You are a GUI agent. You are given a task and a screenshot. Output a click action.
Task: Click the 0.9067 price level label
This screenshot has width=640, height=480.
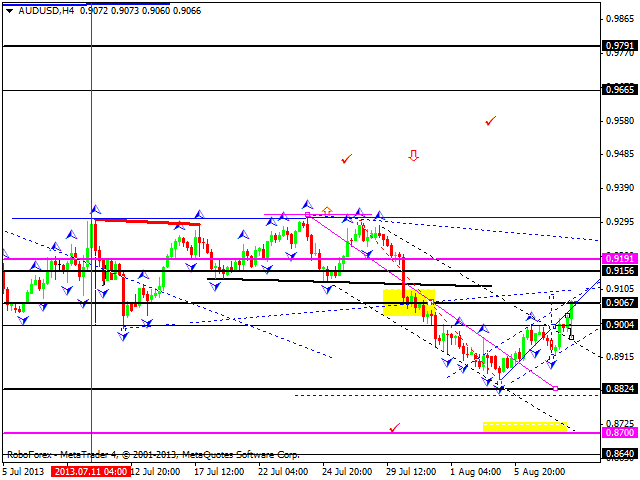[x=620, y=302]
